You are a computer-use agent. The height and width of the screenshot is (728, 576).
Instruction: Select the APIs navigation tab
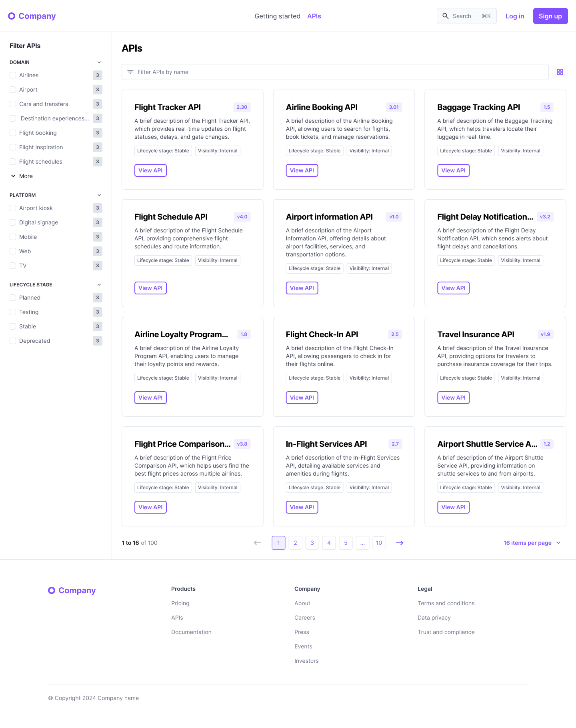pos(314,16)
